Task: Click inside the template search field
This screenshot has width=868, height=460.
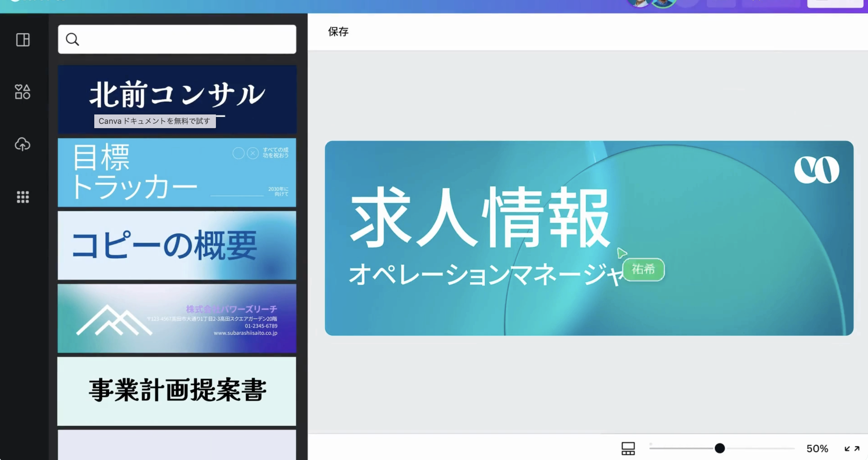Action: (187, 39)
